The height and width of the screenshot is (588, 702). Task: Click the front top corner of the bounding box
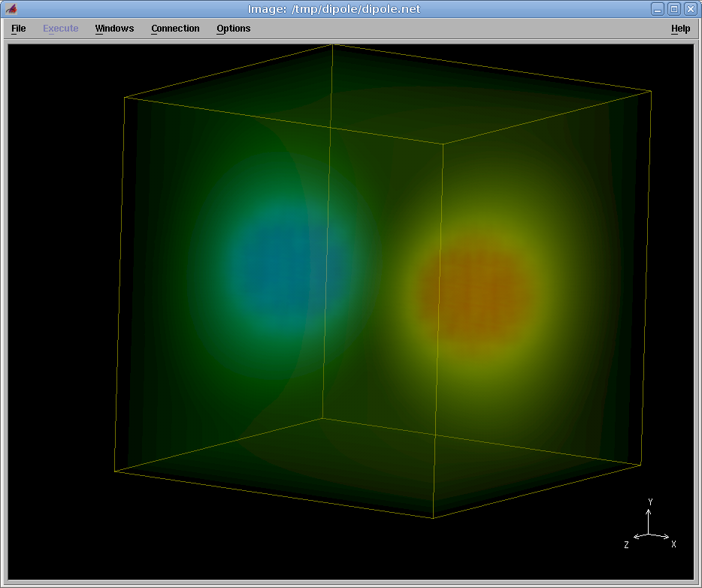pyautogui.click(x=443, y=144)
